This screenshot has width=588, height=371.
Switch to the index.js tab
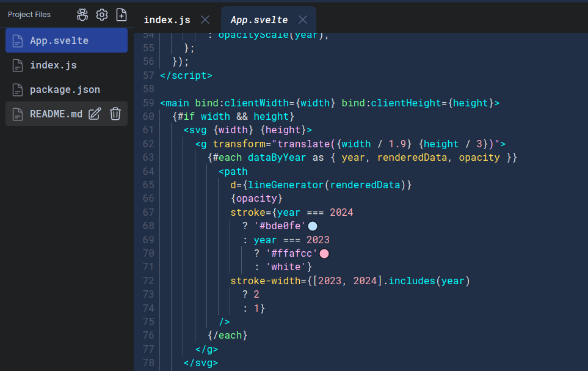(x=167, y=20)
